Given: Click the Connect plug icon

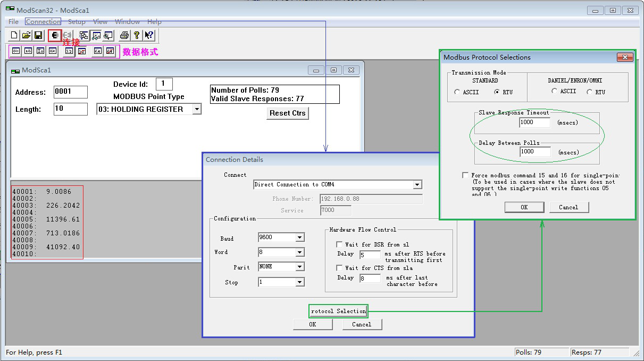Looking at the screenshot, I should [55, 36].
